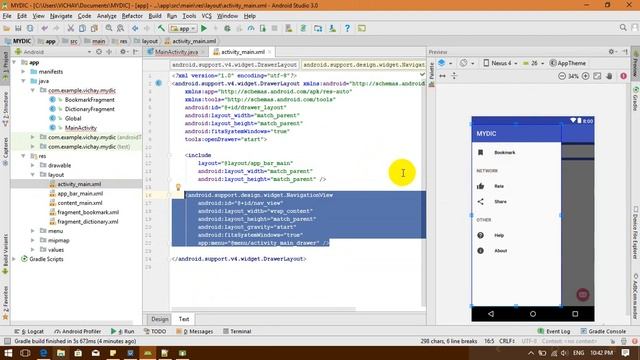The width and height of the screenshot is (640, 360).
Task: Expand the manifests folder
Action: click(x=23, y=71)
